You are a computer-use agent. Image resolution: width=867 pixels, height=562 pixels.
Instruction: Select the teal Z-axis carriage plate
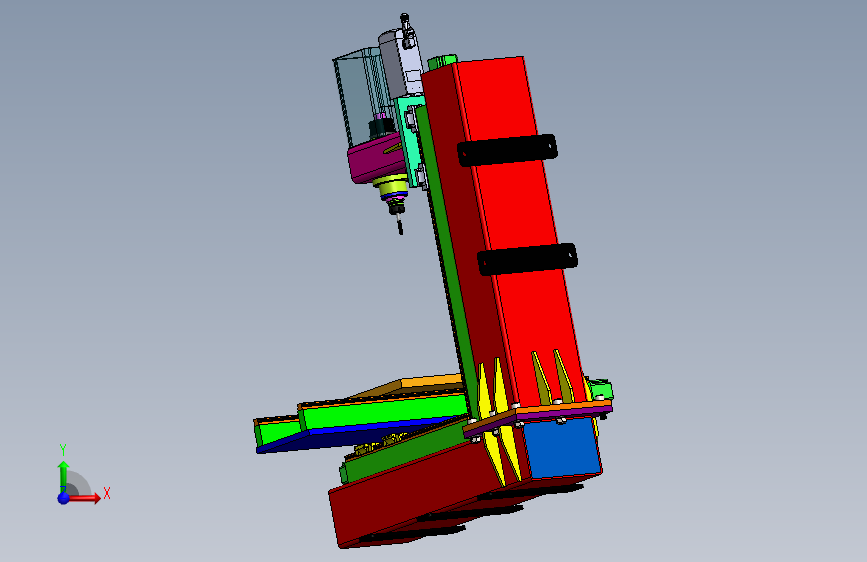click(x=410, y=141)
